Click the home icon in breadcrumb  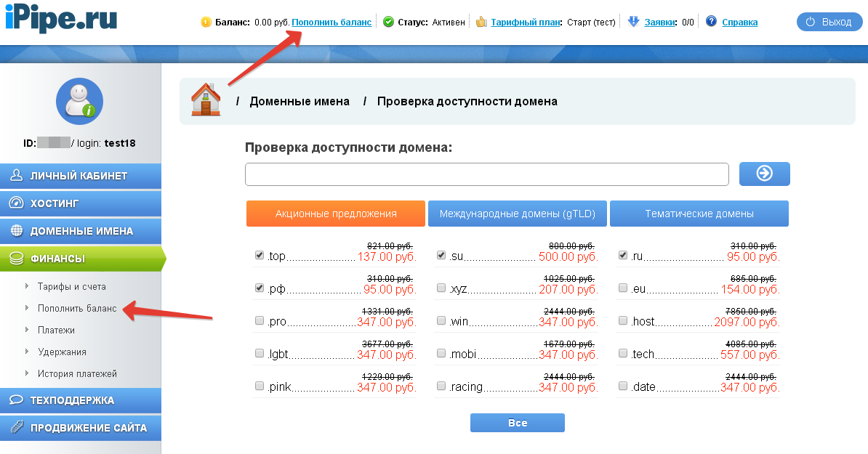[x=206, y=100]
